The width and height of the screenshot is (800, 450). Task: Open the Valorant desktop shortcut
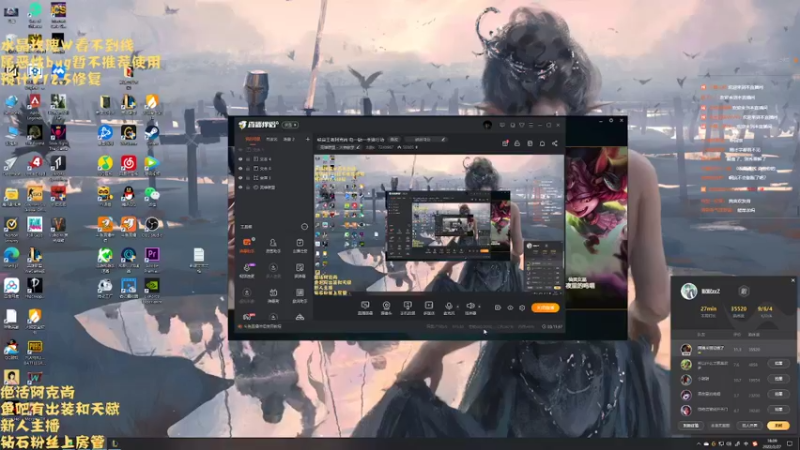(58, 224)
